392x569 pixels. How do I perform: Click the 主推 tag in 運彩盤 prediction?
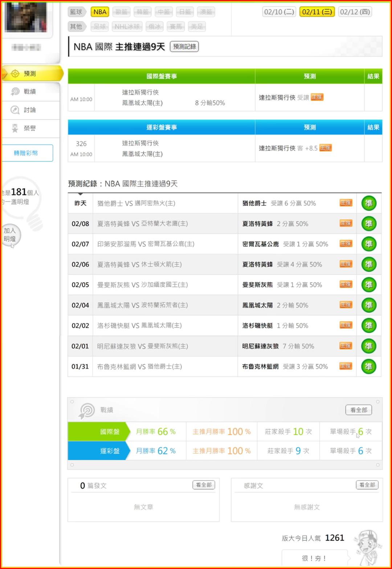[x=326, y=148]
